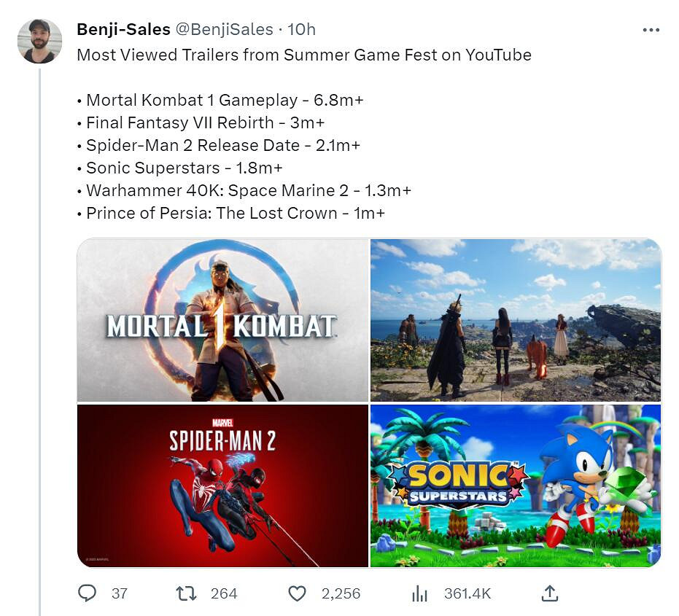Open the three-dot more options menu
Image resolution: width=679 pixels, height=616 pixels.
pyautogui.click(x=651, y=30)
